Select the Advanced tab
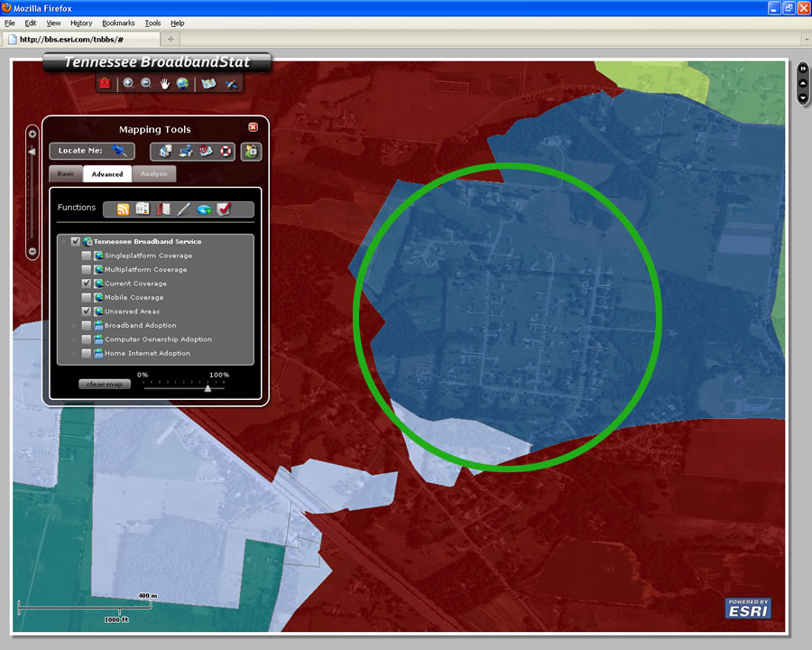Viewport: 812px width, 650px height. click(x=107, y=174)
